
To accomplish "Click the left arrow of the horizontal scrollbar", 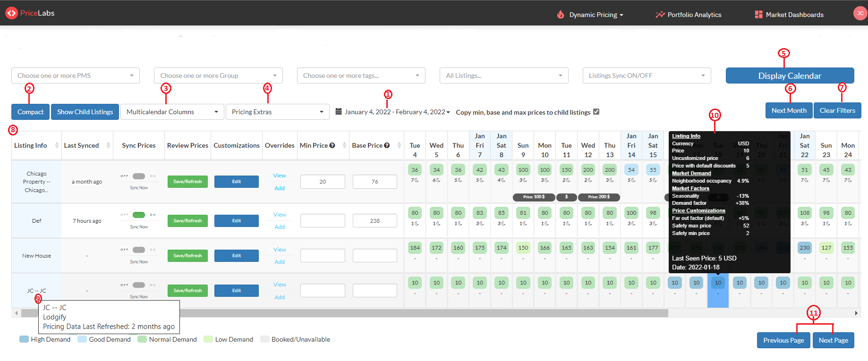I will tap(17, 313).
